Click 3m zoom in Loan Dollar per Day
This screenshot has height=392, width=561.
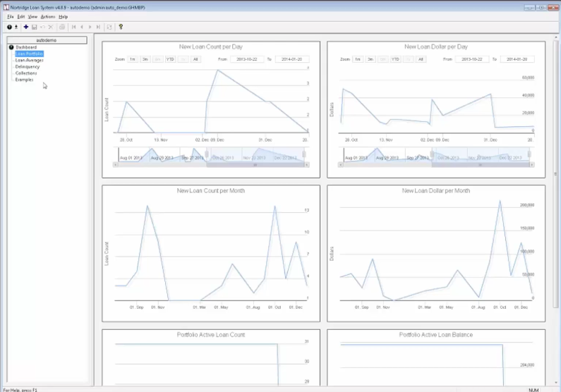click(370, 59)
